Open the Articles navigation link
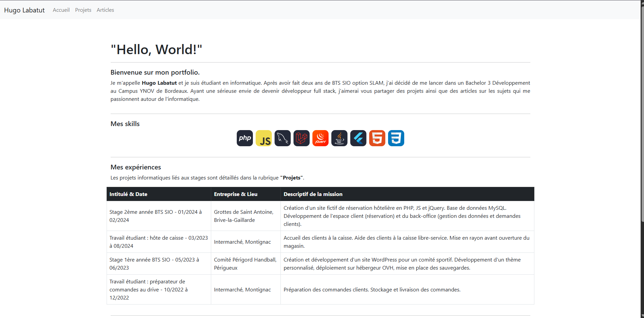The height and width of the screenshot is (318, 644). tap(105, 10)
